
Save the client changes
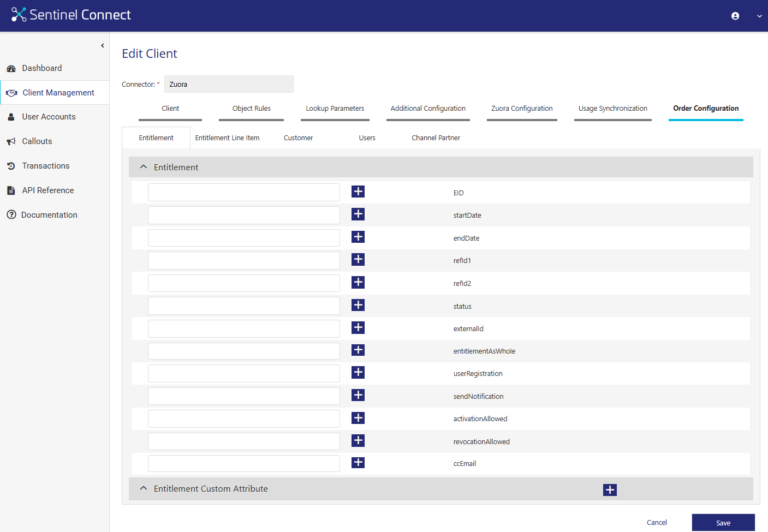pos(723,523)
